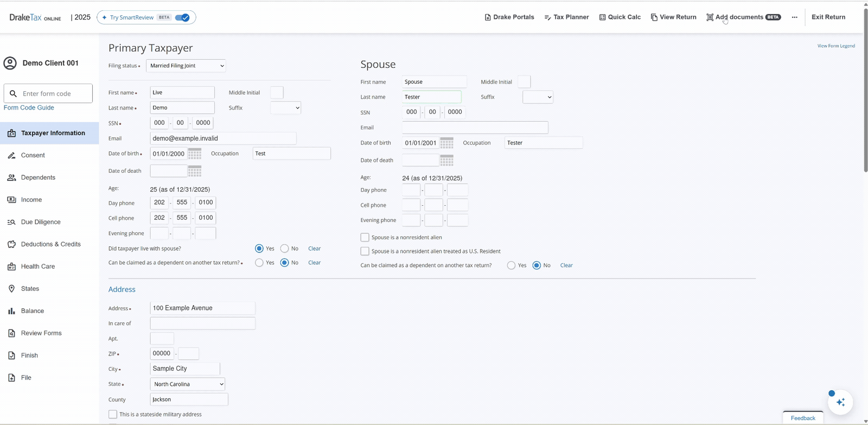Click the page vertical scrollbar
868x425 pixels.
pyautogui.click(x=865, y=90)
